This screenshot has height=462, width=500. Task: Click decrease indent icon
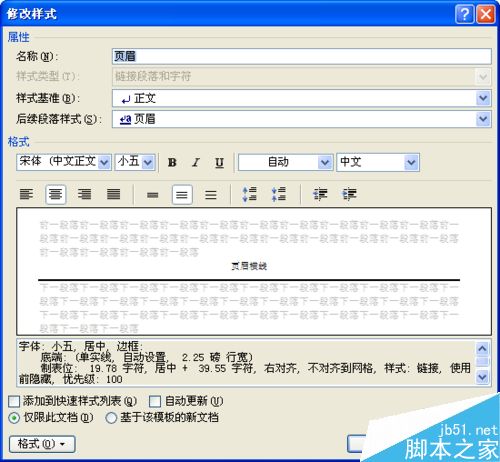[x=320, y=194]
